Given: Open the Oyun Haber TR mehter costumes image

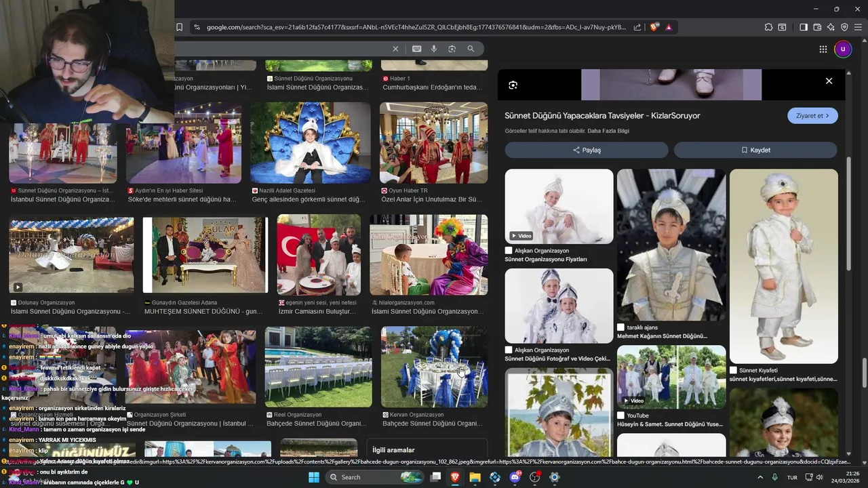Looking at the screenshot, I should coord(433,143).
